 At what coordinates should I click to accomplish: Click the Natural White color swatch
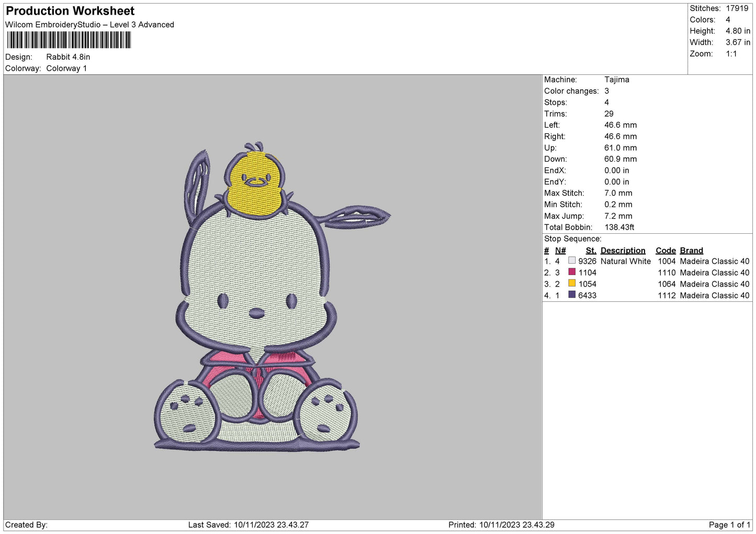(572, 260)
